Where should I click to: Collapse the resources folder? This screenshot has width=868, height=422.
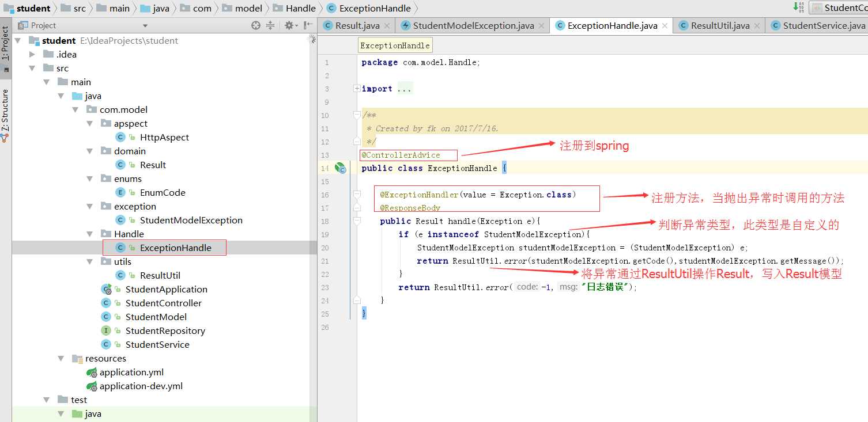(61, 358)
